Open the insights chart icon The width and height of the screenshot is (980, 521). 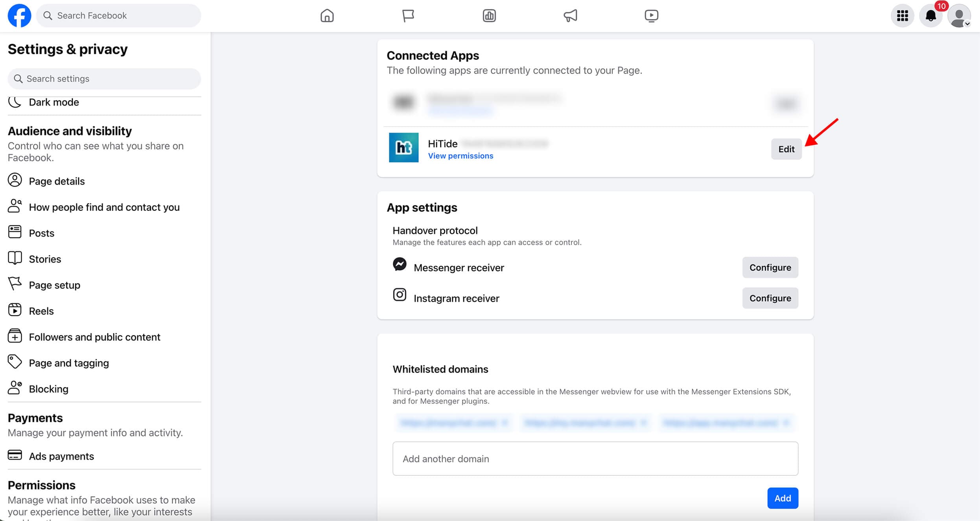tap(489, 16)
